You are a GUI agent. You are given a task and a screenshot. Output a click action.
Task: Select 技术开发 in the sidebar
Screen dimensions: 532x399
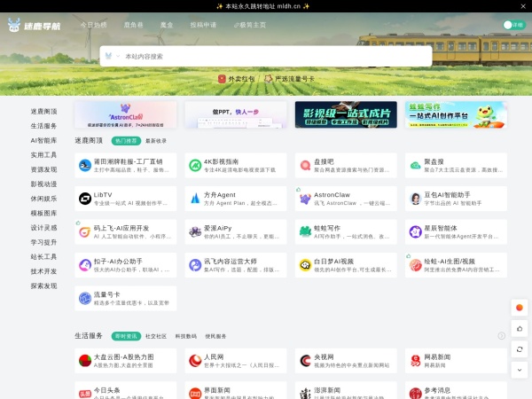tap(43, 271)
